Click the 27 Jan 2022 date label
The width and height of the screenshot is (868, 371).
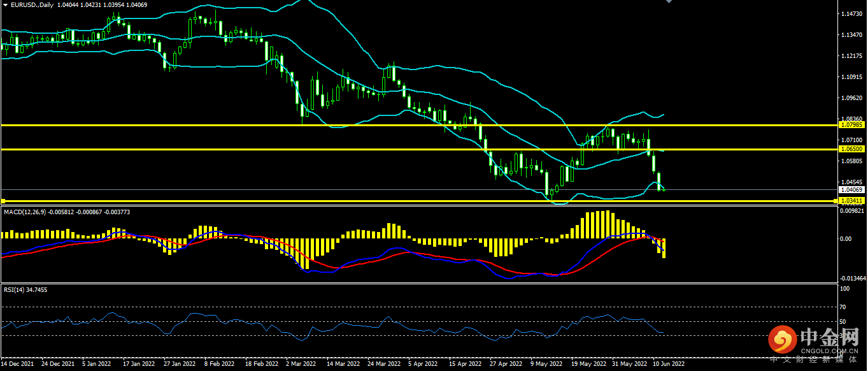(180, 365)
